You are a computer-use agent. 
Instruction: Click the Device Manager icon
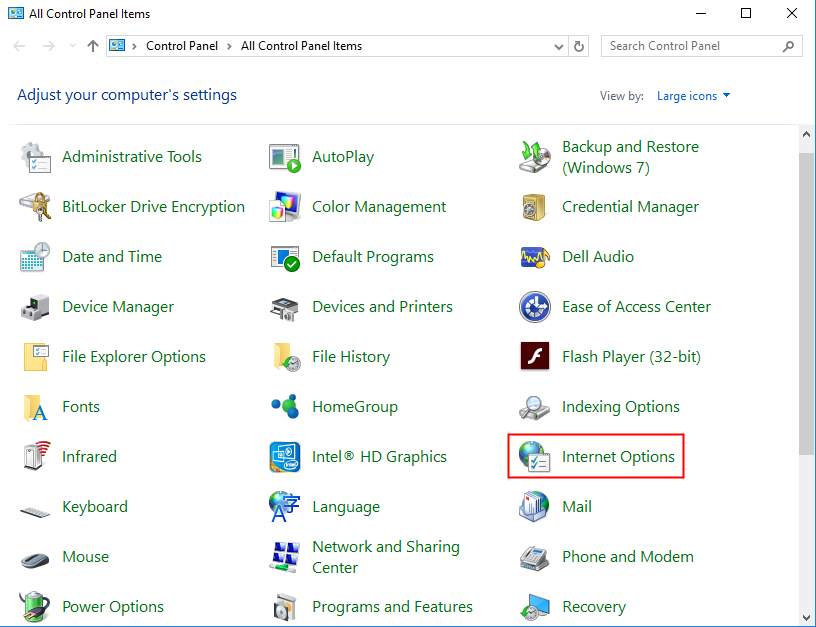click(35, 307)
